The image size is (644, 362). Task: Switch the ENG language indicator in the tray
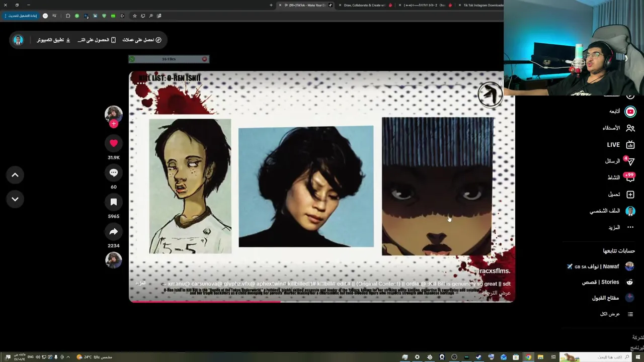[x=31, y=357]
